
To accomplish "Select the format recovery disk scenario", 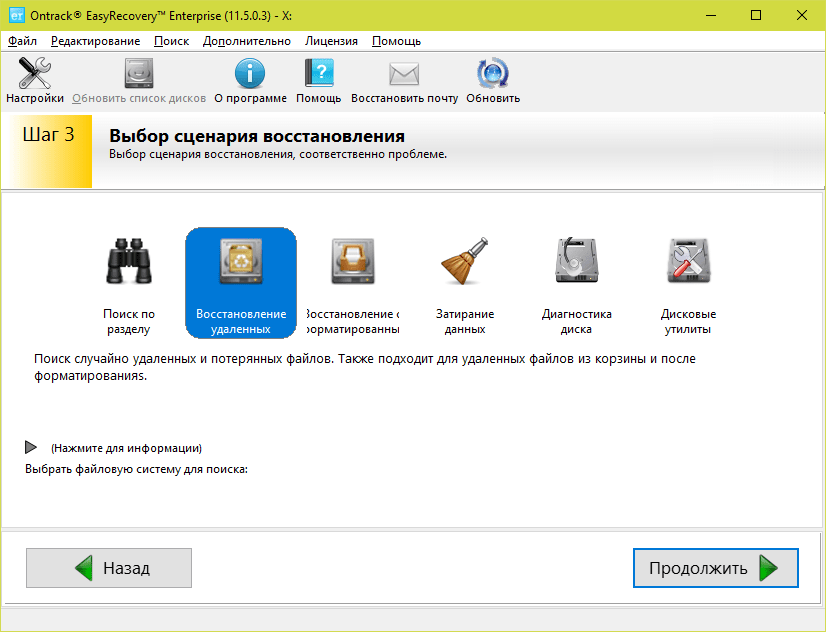I will tap(352, 284).
